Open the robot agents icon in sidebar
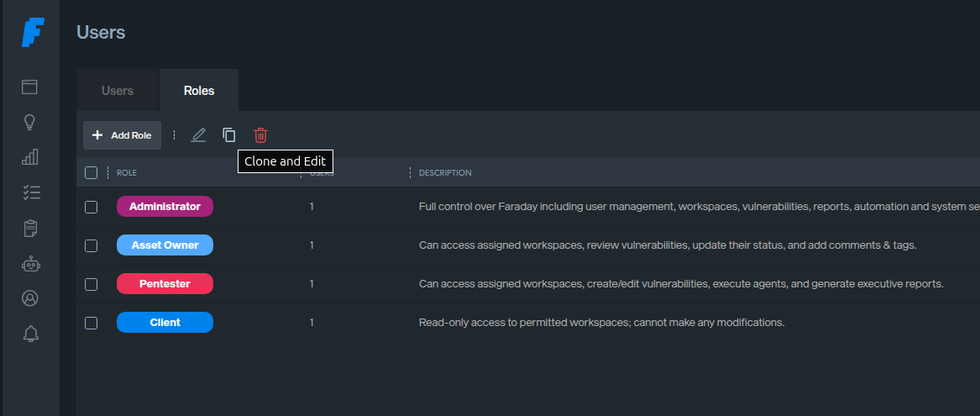Screen dimensions: 980x416 30,263
